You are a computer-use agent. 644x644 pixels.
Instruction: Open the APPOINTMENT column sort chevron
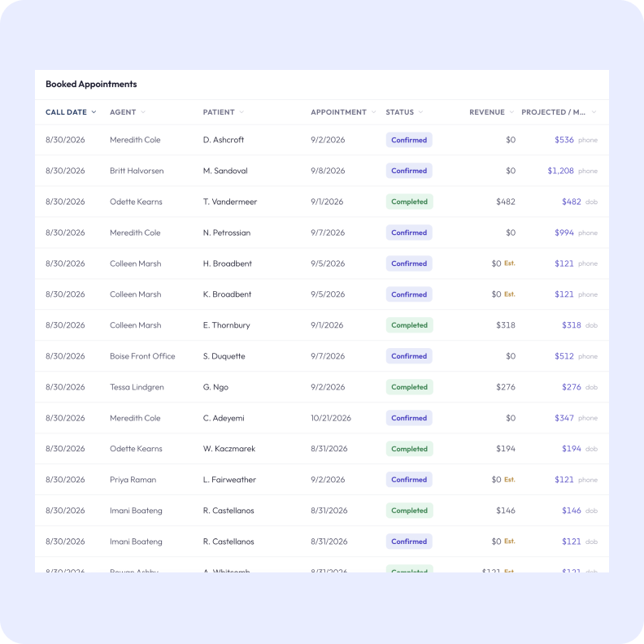(373, 112)
